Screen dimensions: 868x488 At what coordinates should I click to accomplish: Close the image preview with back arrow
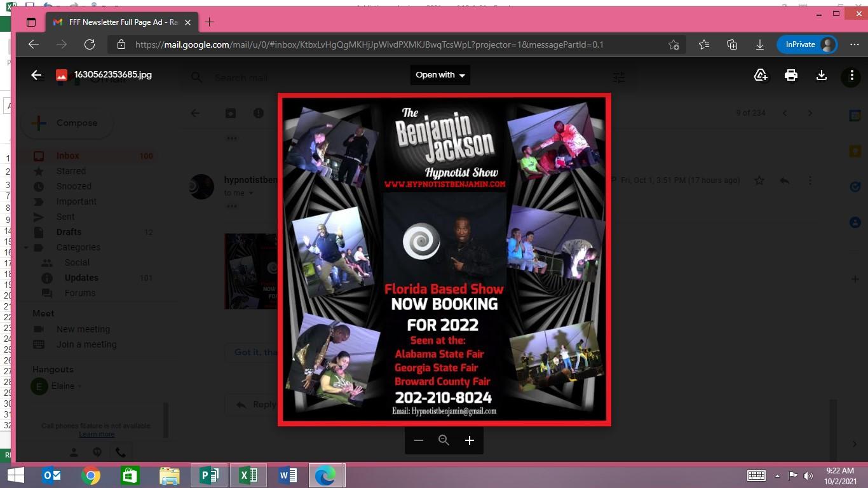[x=36, y=75]
